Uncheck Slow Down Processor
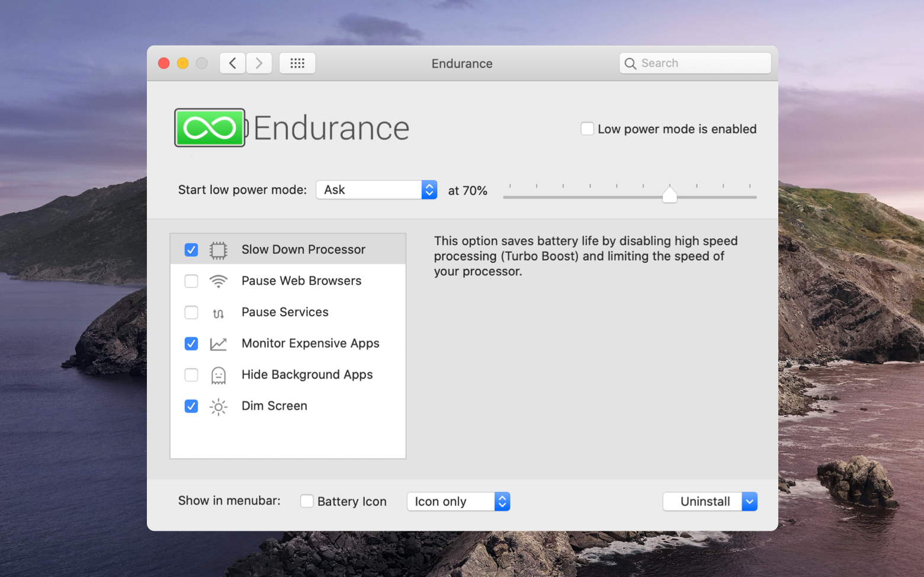 [x=191, y=250]
